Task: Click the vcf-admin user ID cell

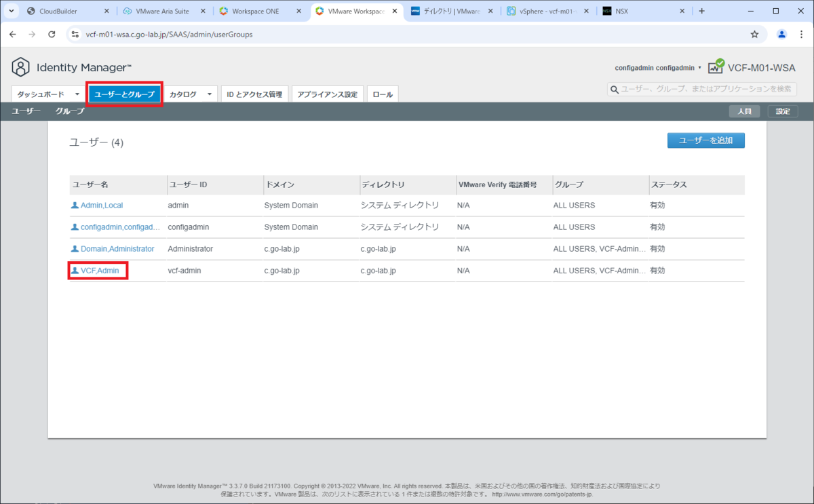Action: point(185,271)
